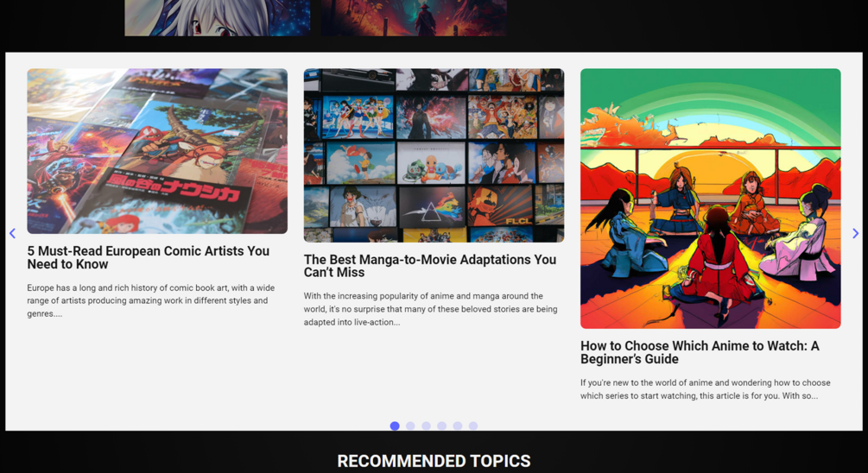Click the white-haired anime character image at top
The height and width of the screenshot is (473, 868).
218,18
